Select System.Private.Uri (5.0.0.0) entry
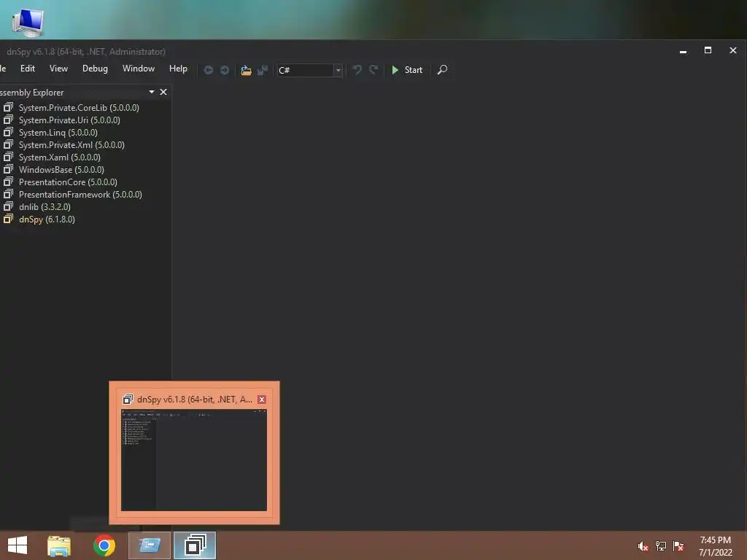Viewport: 747px width, 560px height. (x=69, y=120)
